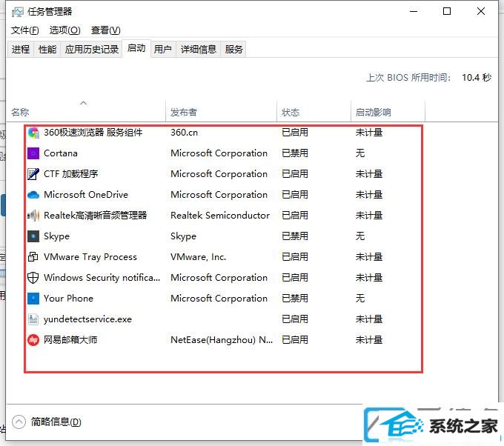Select the Cortana row name

tap(61, 153)
